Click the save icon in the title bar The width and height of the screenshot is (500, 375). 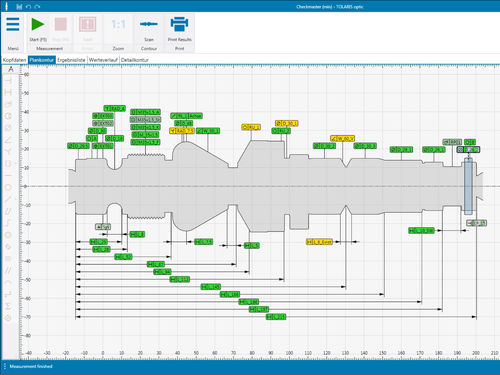[x=19, y=6]
